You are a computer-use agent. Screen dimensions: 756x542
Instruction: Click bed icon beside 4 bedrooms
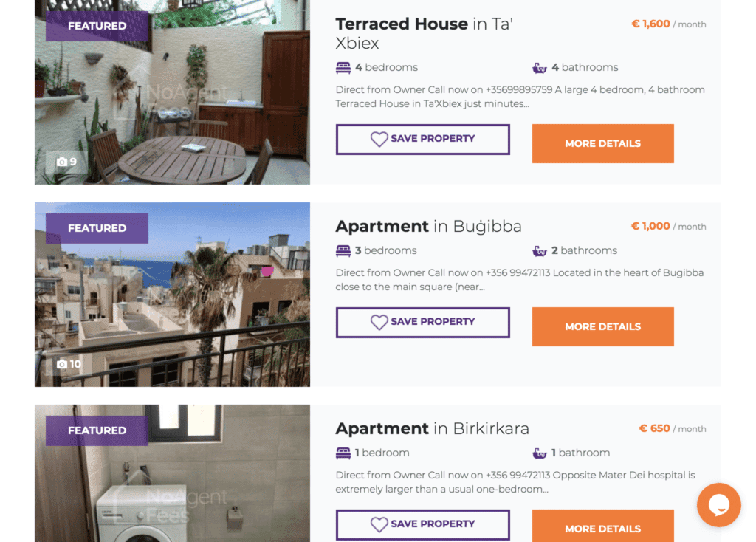pos(343,67)
